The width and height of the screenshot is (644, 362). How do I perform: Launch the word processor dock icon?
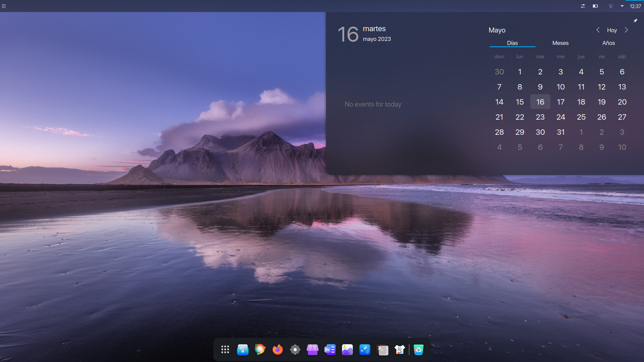point(330,350)
